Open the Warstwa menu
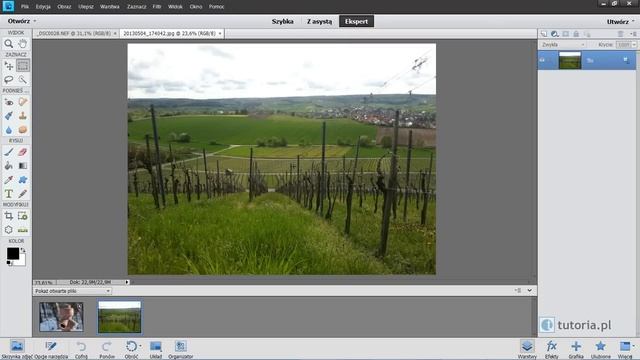This screenshot has width=640, height=360. pos(110,7)
